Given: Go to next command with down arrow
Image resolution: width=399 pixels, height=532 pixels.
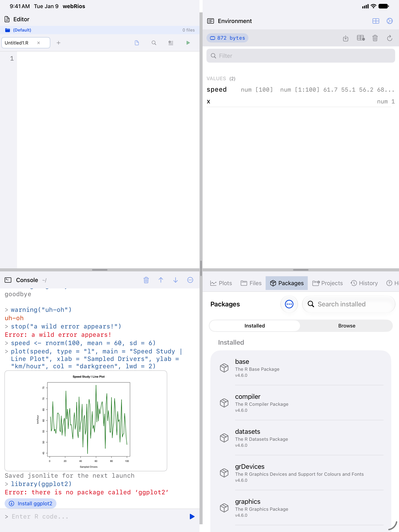Looking at the screenshot, I should tap(176, 280).
